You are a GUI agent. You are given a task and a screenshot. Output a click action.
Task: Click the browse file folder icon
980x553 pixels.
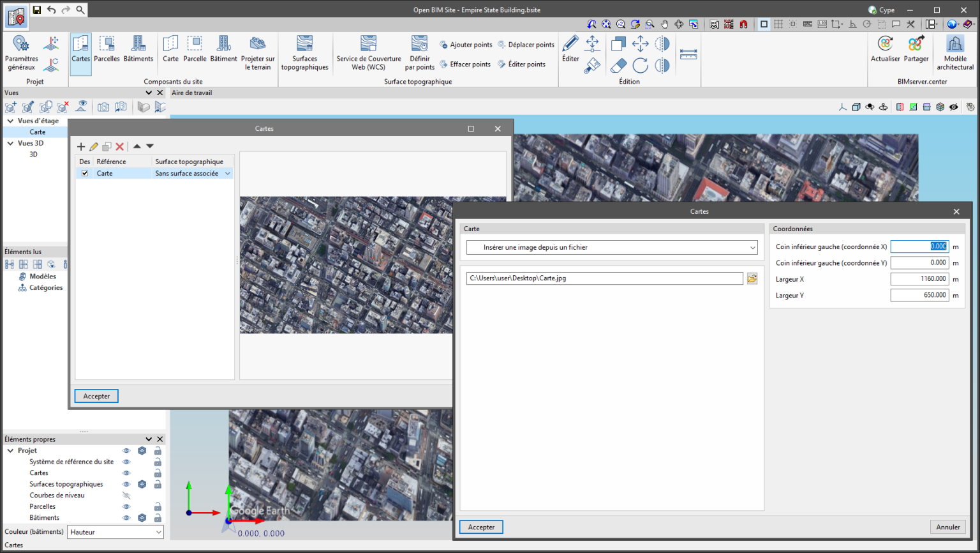(752, 278)
